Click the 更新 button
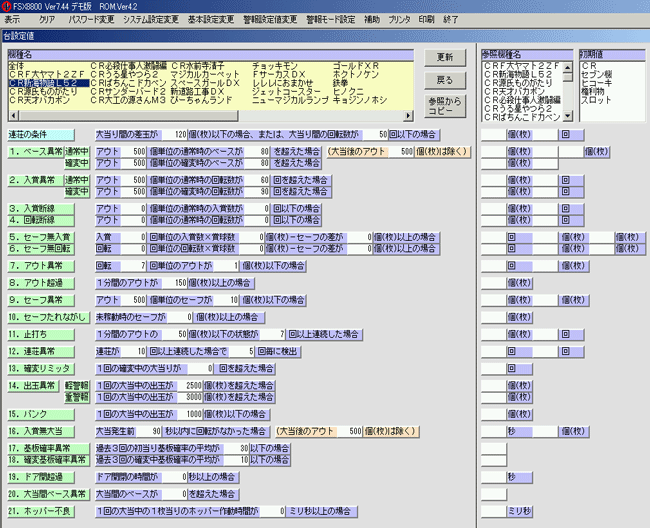Screen dimensions: 650x528 pyautogui.click(x=445, y=57)
